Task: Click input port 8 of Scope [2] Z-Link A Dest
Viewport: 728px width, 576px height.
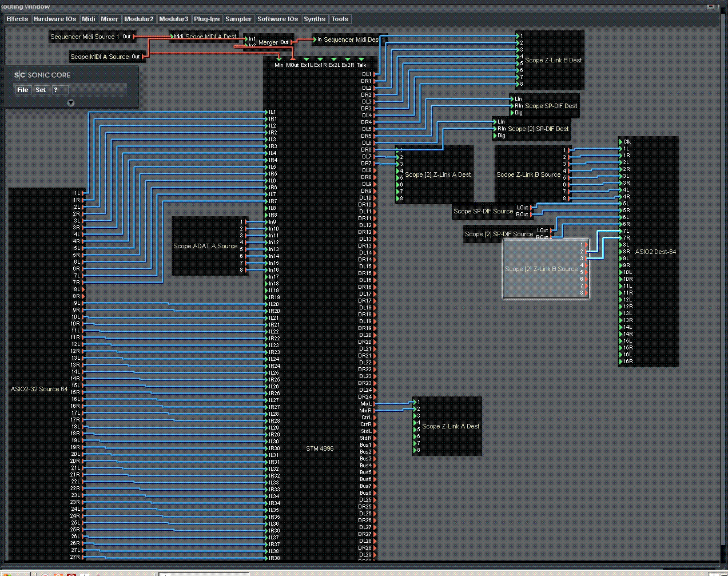Action: click(x=398, y=198)
